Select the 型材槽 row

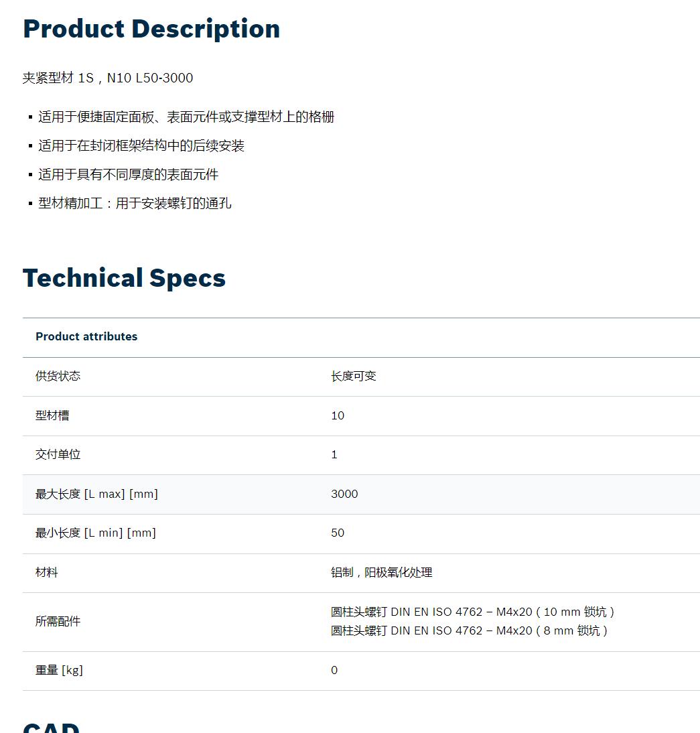coord(361,416)
